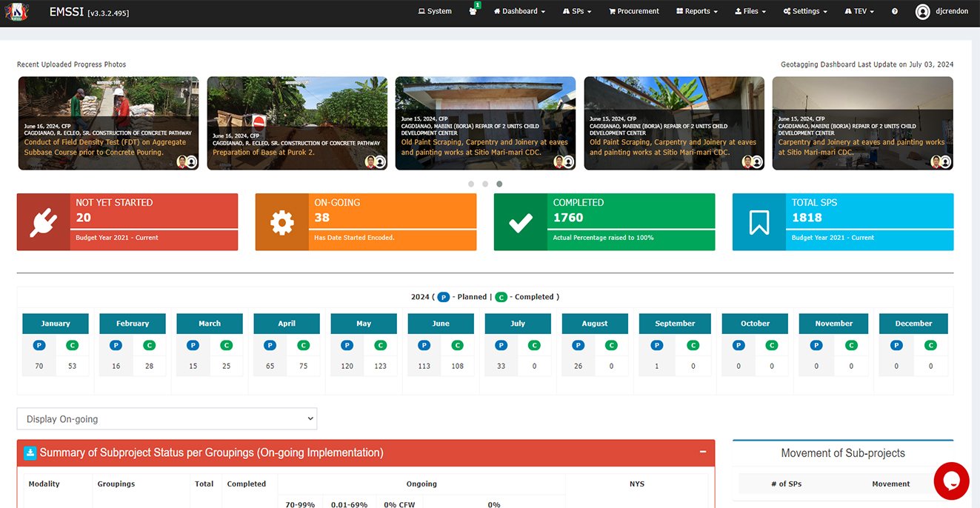The image size is (980, 508).
Task: Toggle the P badge under September
Action: [656, 344]
